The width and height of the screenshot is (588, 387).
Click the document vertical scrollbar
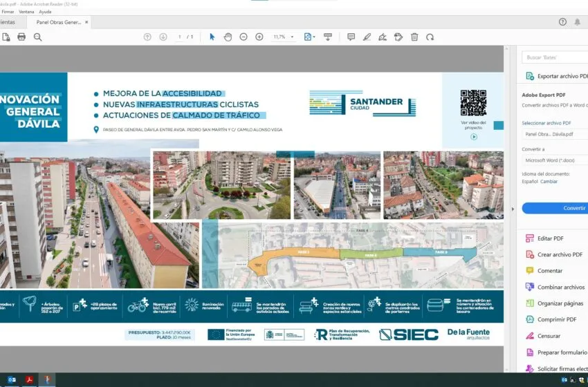[506, 209]
